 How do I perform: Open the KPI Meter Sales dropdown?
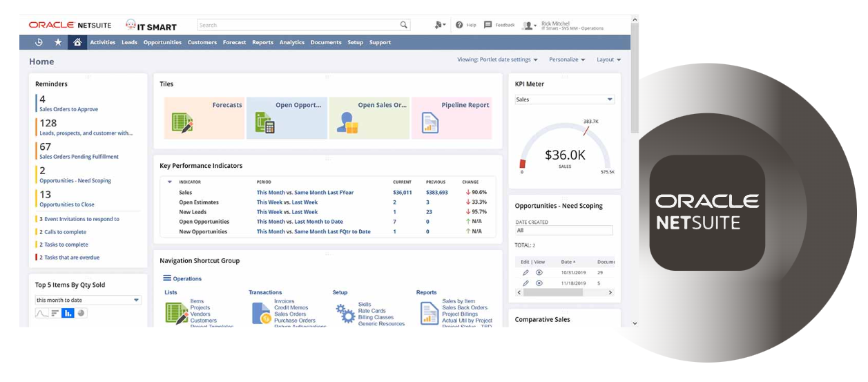[x=565, y=99]
